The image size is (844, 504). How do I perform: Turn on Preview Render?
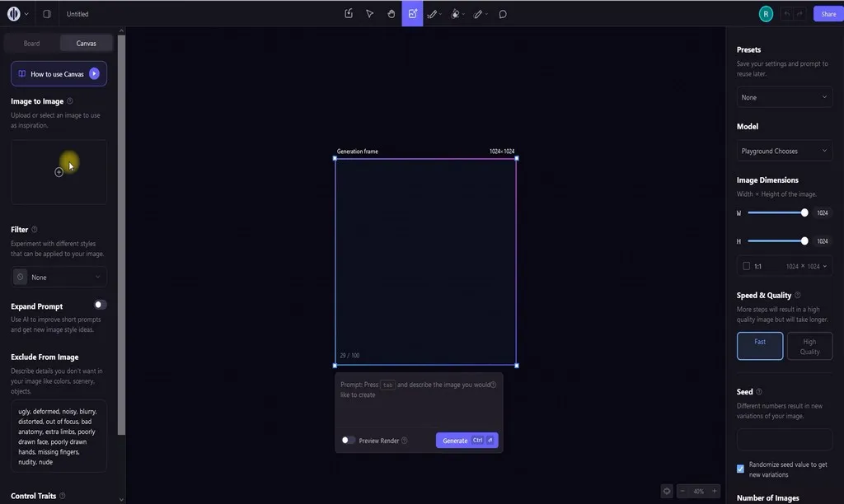(348, 440)
